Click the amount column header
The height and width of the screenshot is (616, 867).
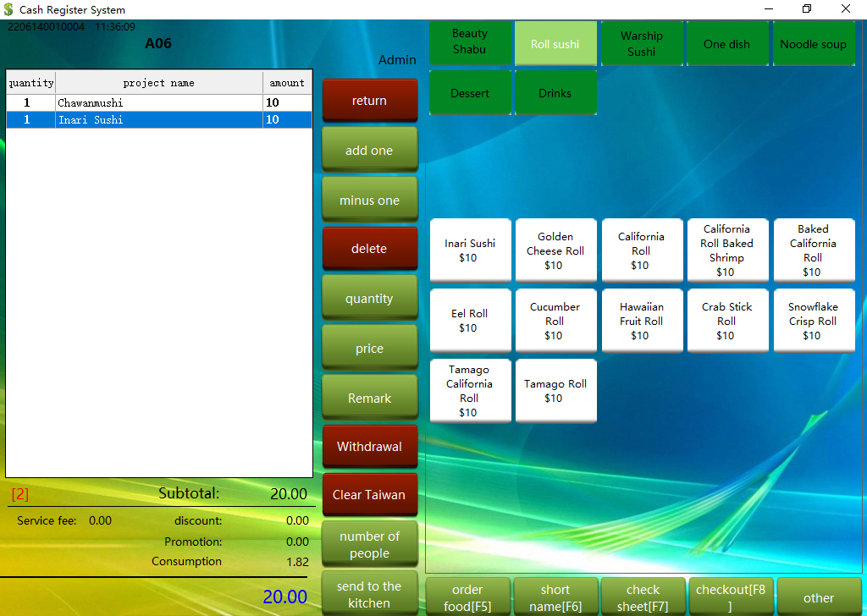coord(287,83)
